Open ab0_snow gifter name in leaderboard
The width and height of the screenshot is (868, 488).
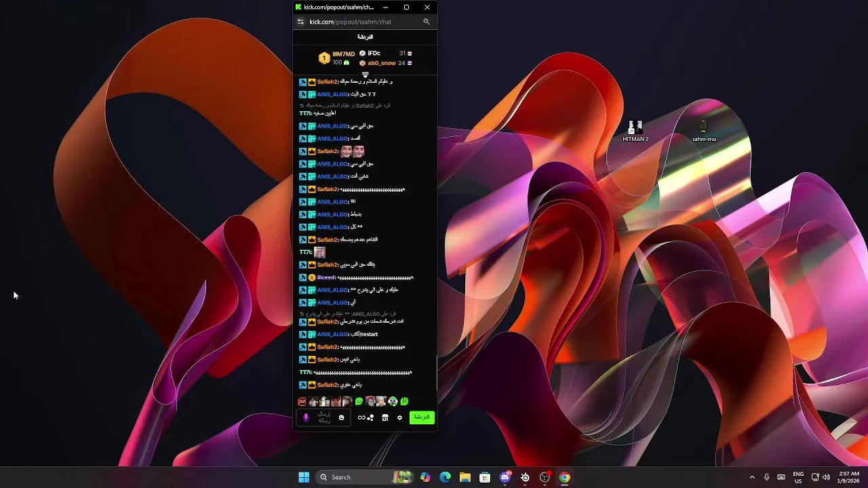click(x=382, y=63)
